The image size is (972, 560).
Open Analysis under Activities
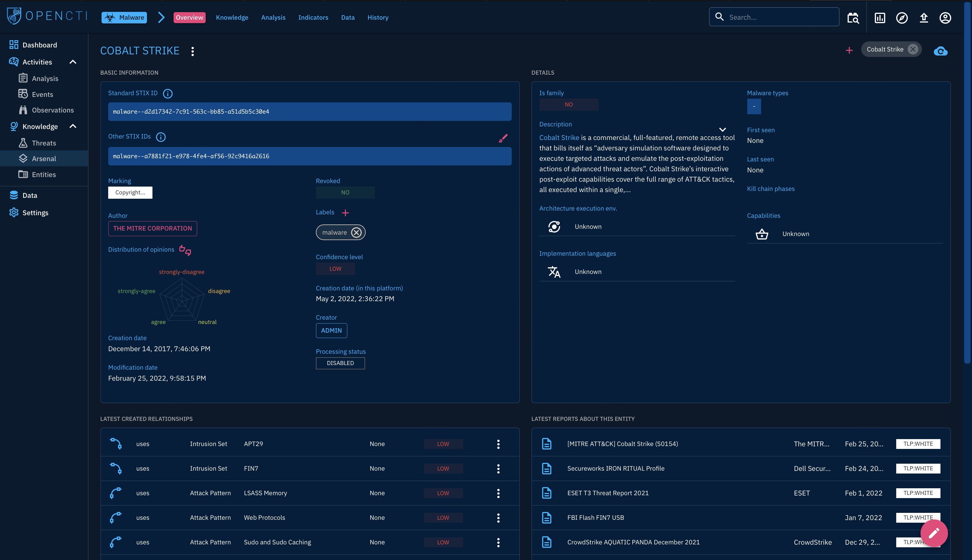44,78
